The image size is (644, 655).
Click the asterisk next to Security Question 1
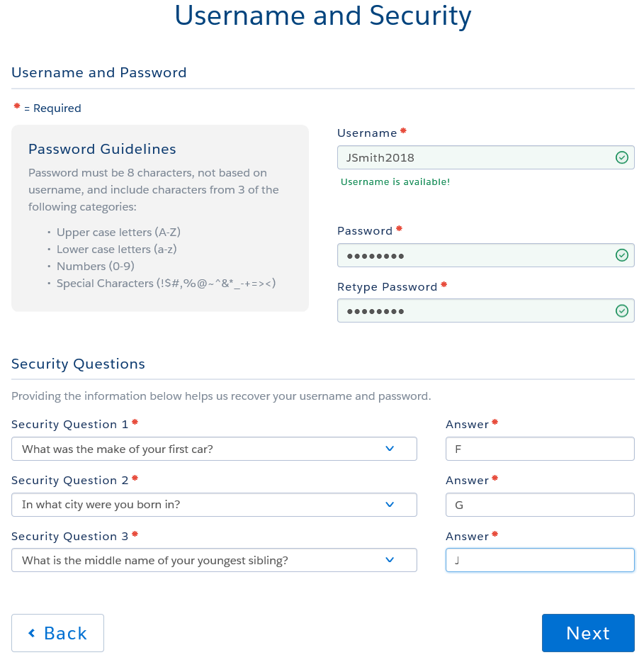coord(134,420)
